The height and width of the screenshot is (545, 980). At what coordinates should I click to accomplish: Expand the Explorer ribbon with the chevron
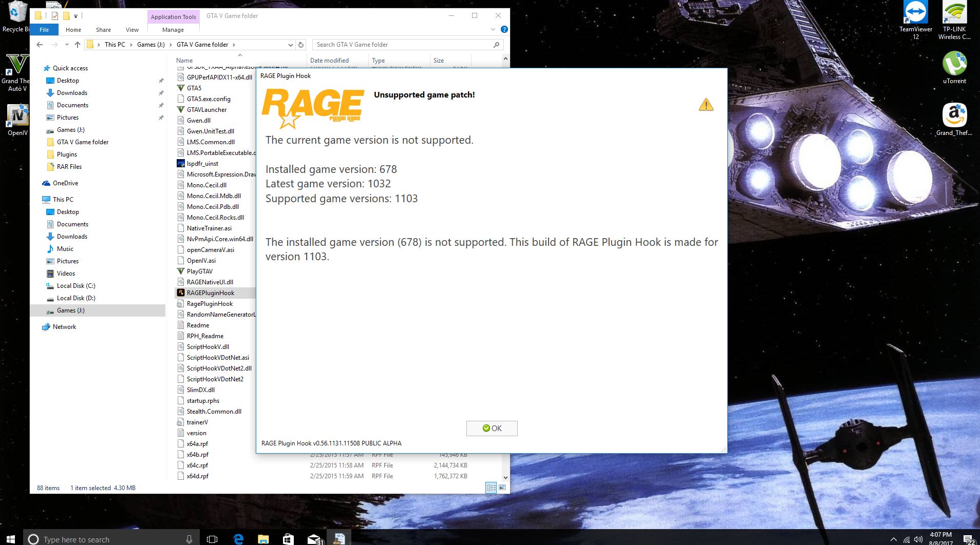(493, 30)
